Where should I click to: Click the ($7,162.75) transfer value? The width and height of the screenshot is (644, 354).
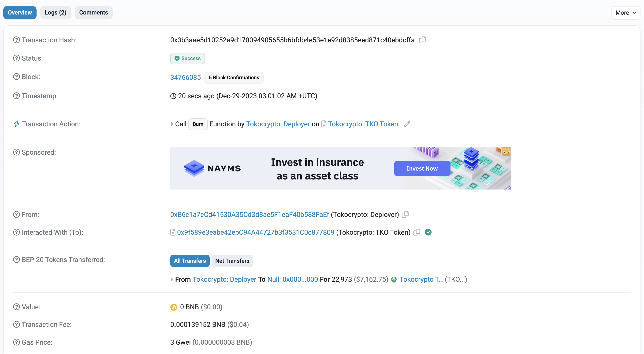tap(371, 279)
